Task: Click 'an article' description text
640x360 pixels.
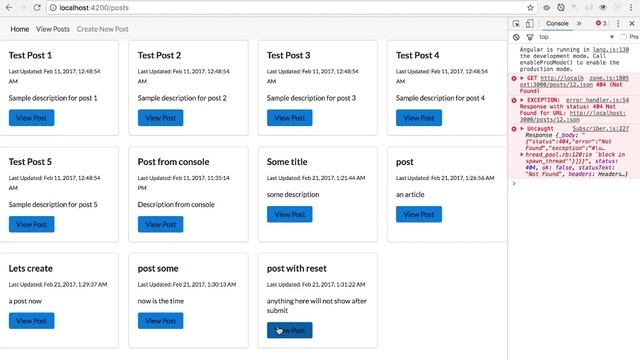Action: [x=410, y=195]
